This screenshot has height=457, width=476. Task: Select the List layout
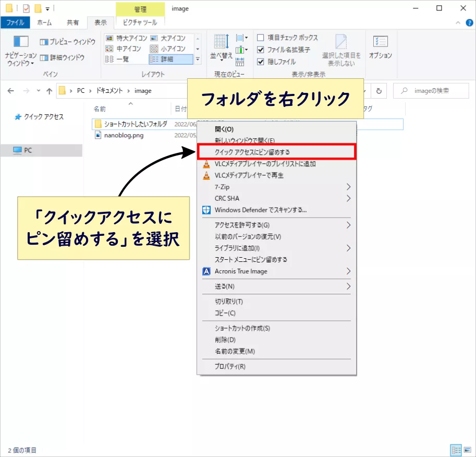click(x=117, y=59)
